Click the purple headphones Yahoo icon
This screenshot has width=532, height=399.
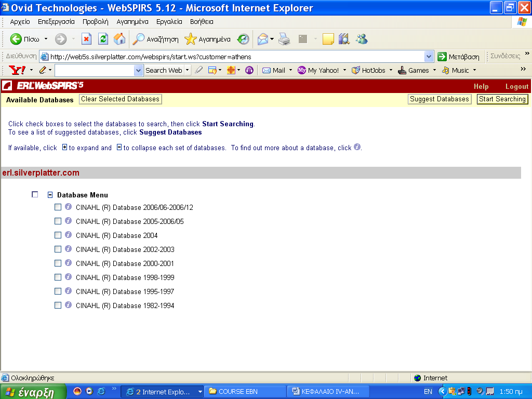pyautogui.click(x=249, y=70)
